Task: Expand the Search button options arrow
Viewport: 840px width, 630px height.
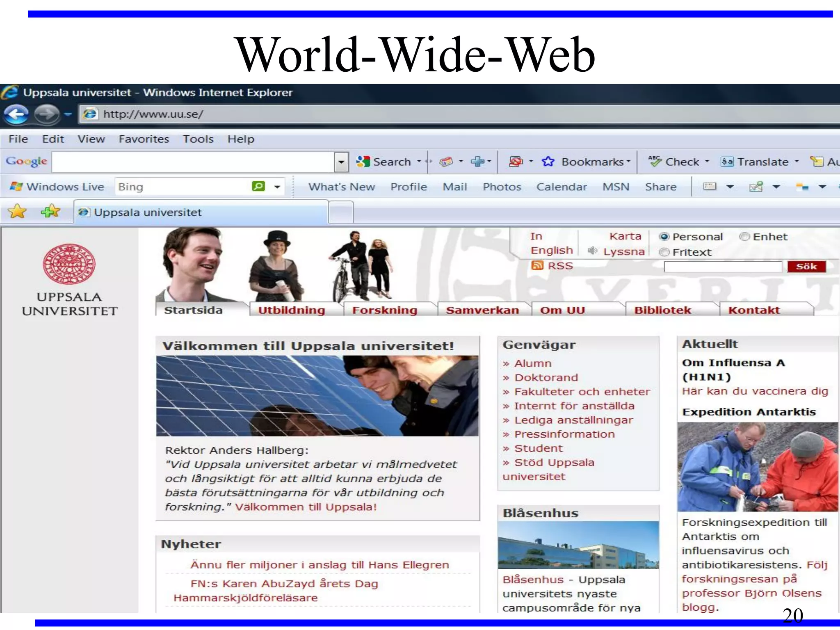Action: coord(419,162)
